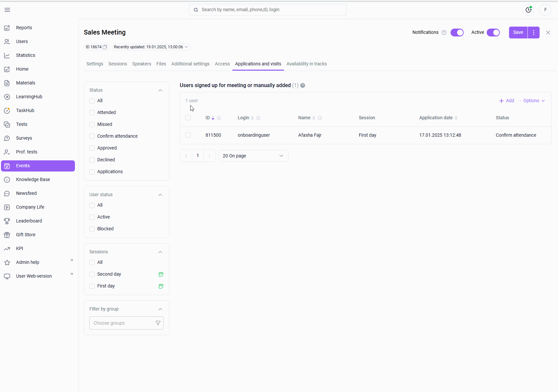Copy the event ID 18674

[105, 47]
